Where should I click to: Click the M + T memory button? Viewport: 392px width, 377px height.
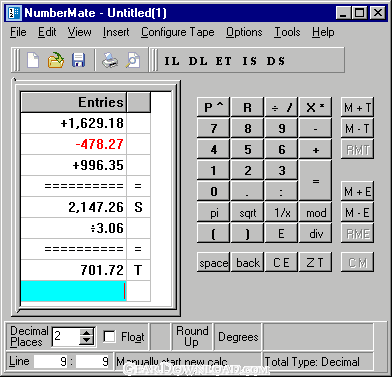[357, 107]
